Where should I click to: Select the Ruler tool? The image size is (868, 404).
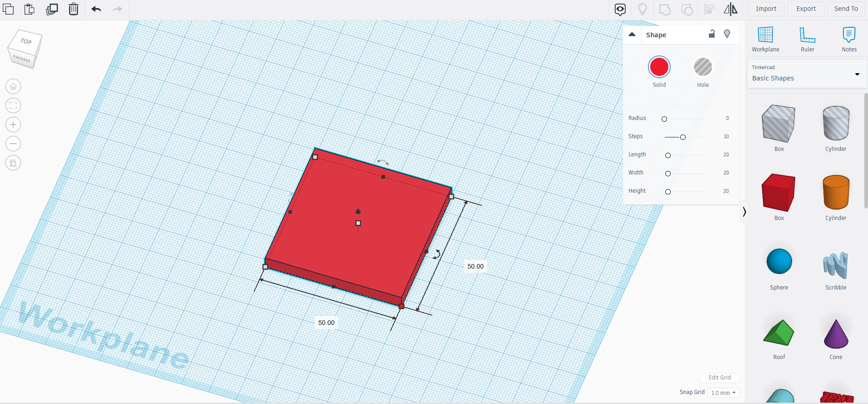[x=808, y=39]
